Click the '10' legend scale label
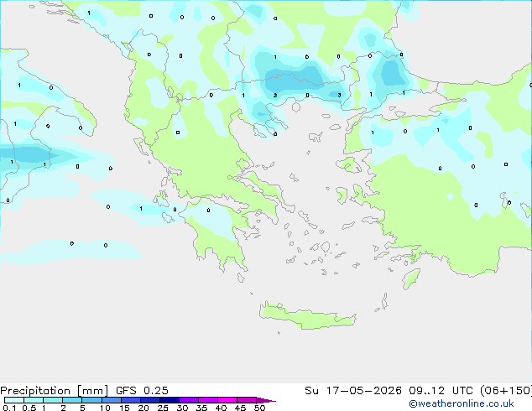The width and height of the screenshot is (532, 411). point(105,408)
